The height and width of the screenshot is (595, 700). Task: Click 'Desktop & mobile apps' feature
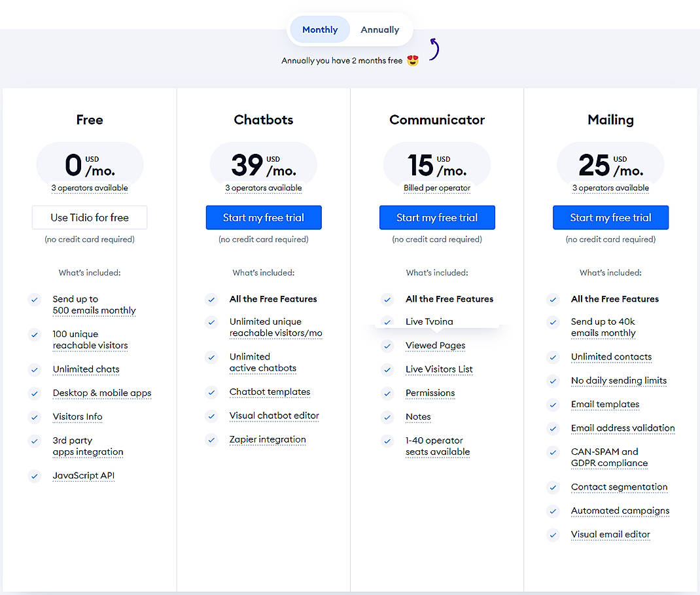[x=102, y=393]
